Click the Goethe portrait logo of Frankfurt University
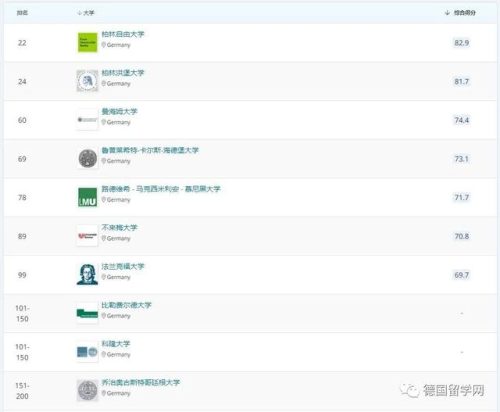The height and width of the screenshot is (412, 500). click(x=87, y=274)
